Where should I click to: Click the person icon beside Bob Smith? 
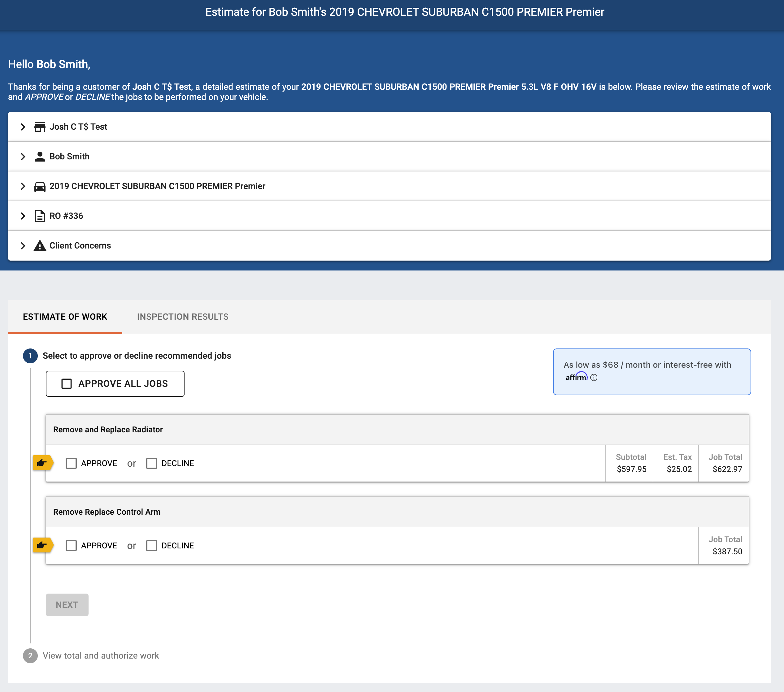click(x=40, y=156)
